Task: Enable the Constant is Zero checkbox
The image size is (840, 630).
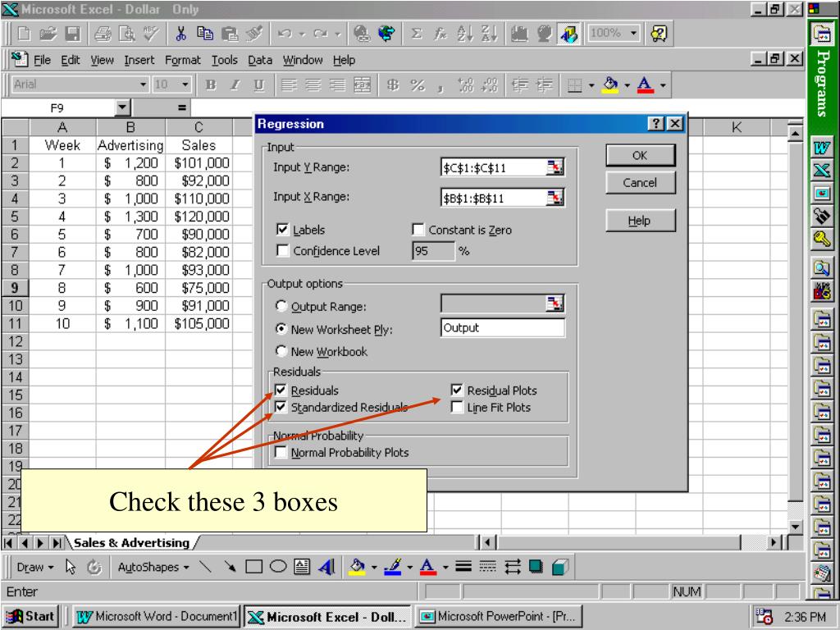Action: coord(418,230)
